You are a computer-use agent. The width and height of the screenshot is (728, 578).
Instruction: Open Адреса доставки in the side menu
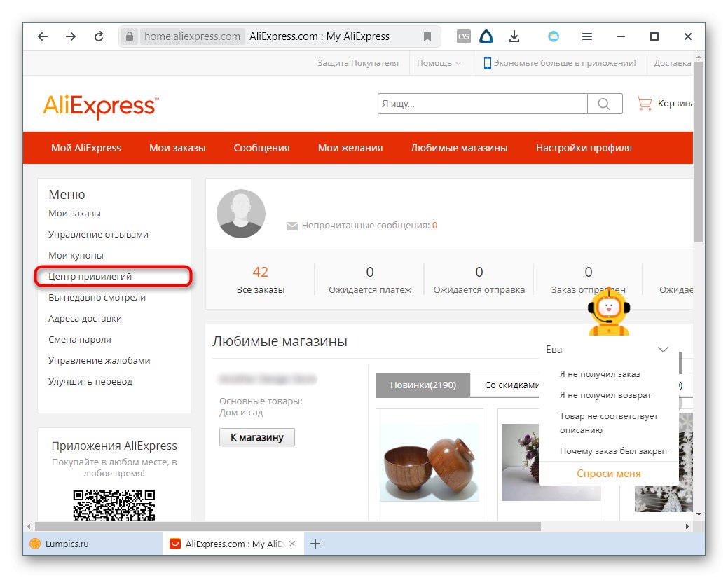click(x=85, y=319)
